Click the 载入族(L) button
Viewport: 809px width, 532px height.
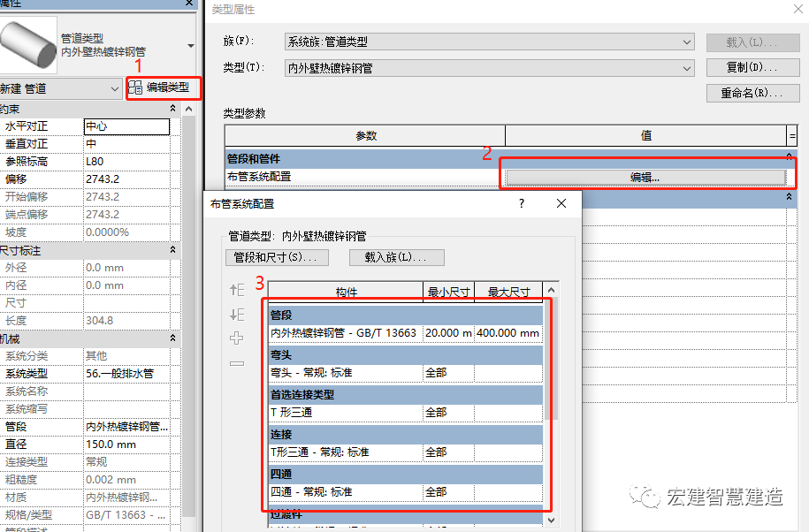point(397,257)
